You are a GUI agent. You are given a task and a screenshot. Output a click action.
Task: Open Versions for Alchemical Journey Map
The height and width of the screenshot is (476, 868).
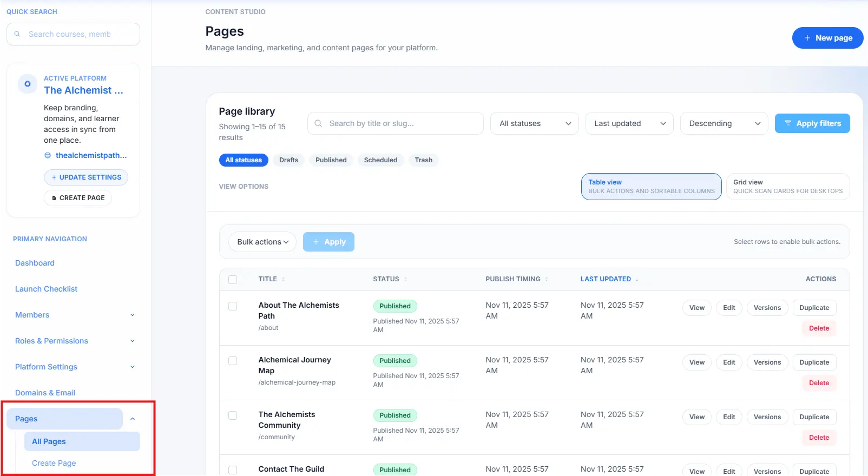(x=767, y=362)
